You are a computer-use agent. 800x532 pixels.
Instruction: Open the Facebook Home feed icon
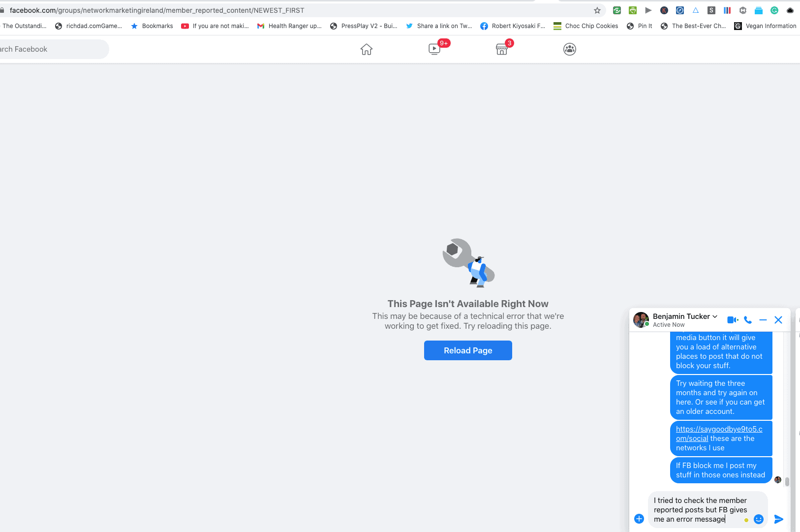tap(367, 49)
